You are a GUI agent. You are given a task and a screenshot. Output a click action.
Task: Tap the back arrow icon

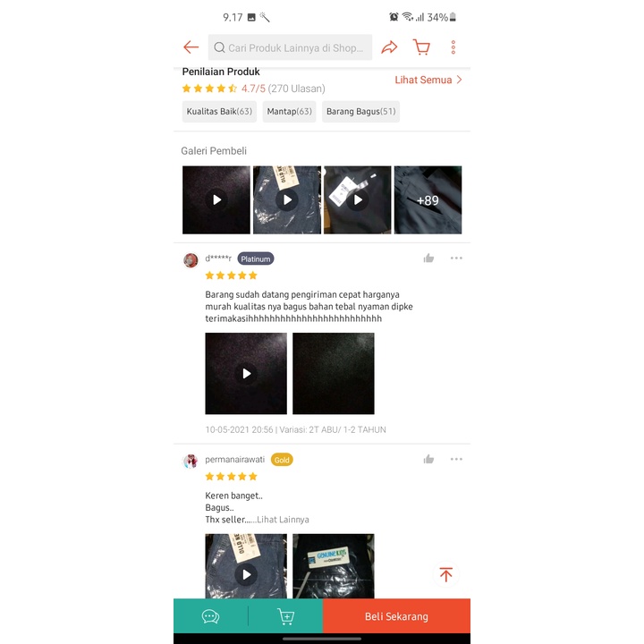click(191, 47)
